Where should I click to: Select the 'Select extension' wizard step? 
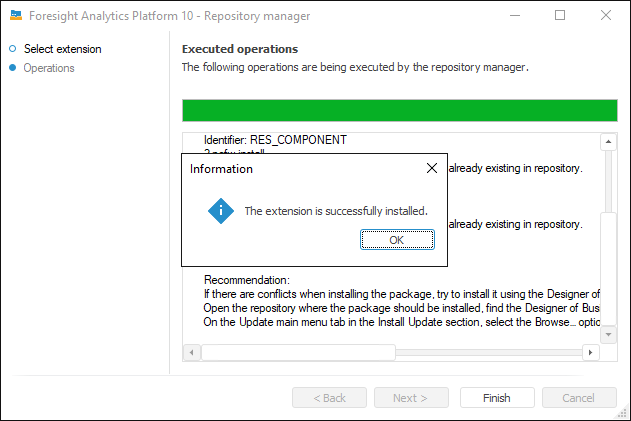[62, 49]
